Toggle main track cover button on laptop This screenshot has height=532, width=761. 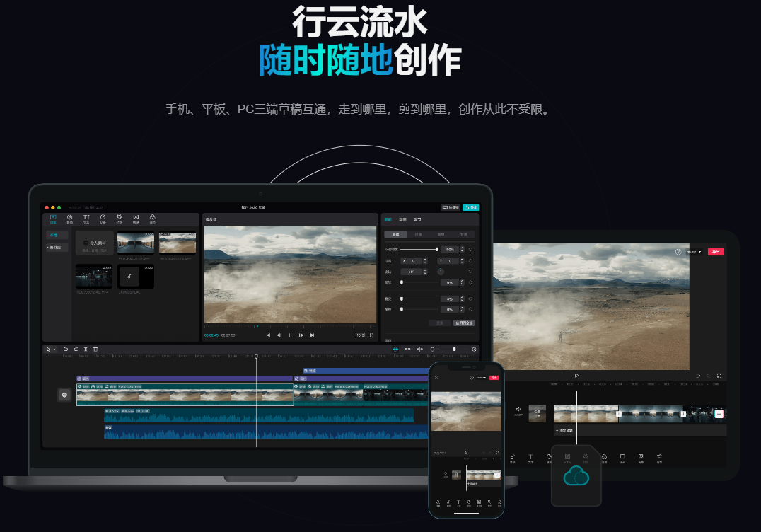(x=64, y=395)
